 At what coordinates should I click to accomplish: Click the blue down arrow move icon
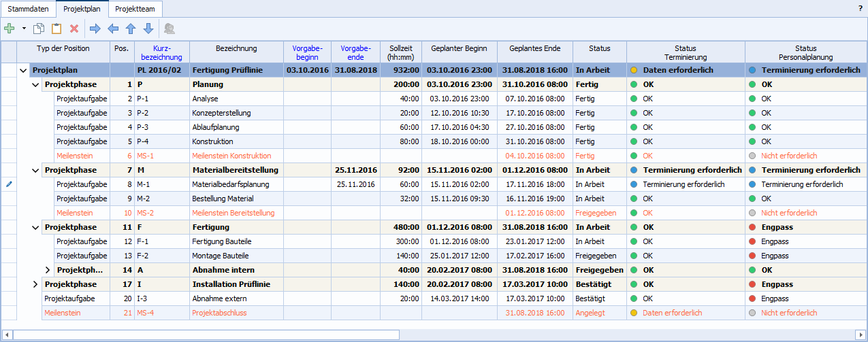click(x=148, y=29)
